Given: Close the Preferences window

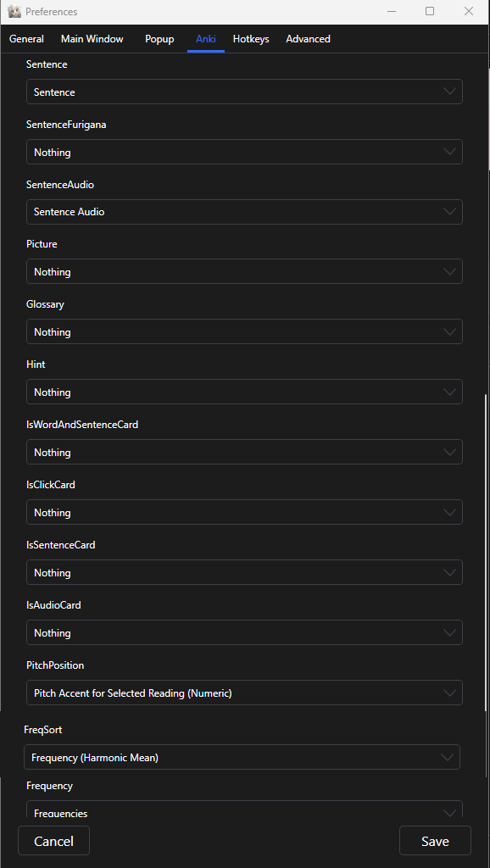Looking at the screenshot, I should point(469,12).
